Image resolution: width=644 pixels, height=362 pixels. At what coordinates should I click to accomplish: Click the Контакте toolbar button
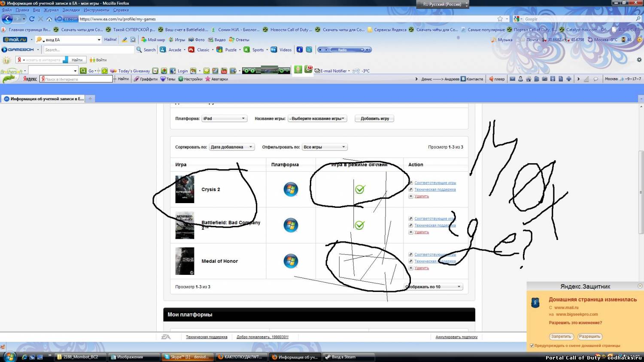pyautogui.click(x=472, y=79)
